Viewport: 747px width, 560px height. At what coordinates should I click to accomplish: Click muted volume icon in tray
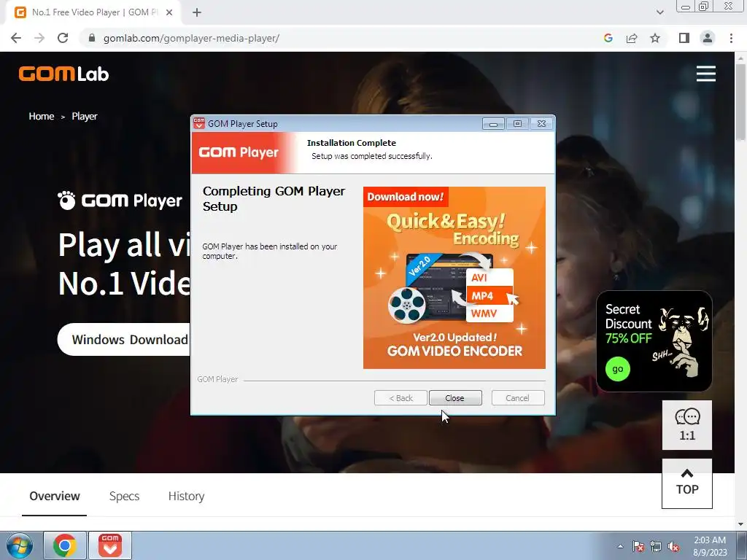click(x=673, y=546)
